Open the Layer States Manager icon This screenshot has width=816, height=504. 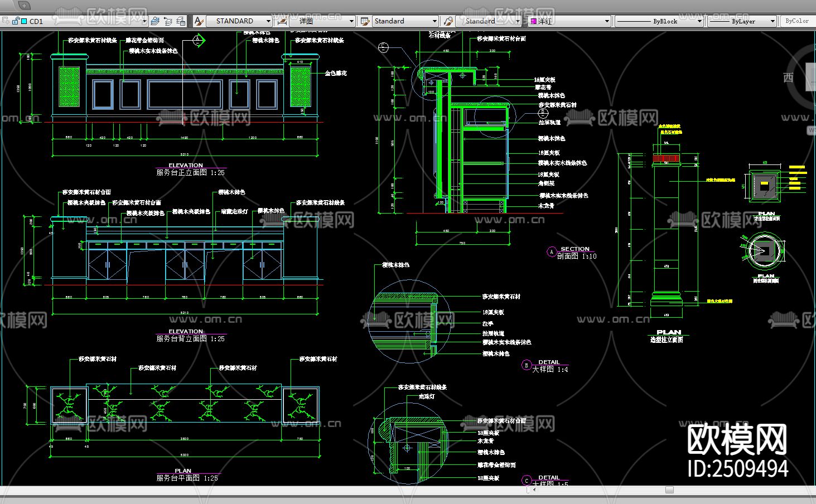click(x=181, y=21)
